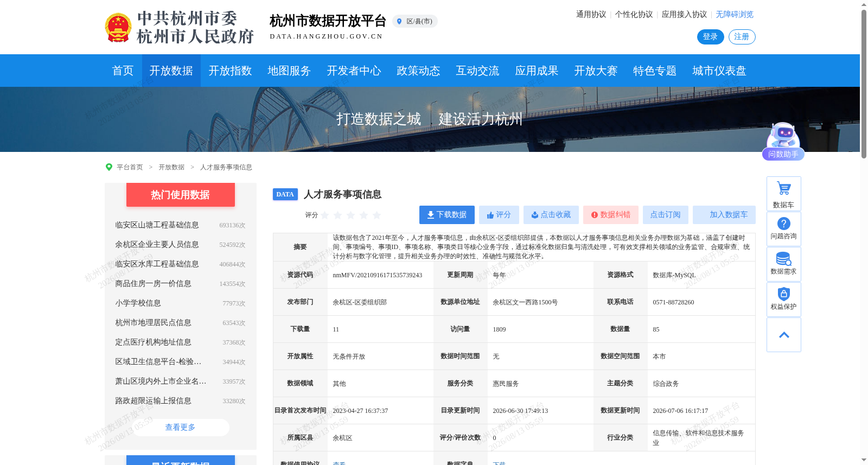The image size is (868, 465).
Task: Open the 城市仪表盘 nav item
Action: pos(719,71)
